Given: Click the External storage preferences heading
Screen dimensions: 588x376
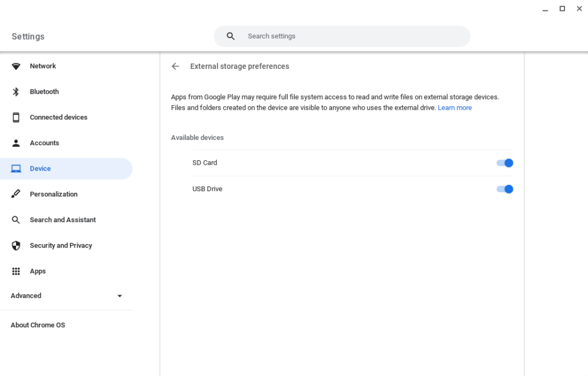Looking at the screenshot, I should tap(239, 67).
